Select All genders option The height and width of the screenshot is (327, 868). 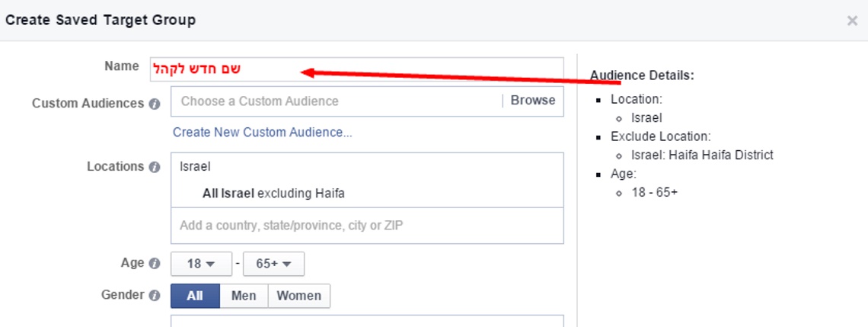point(195,296)
